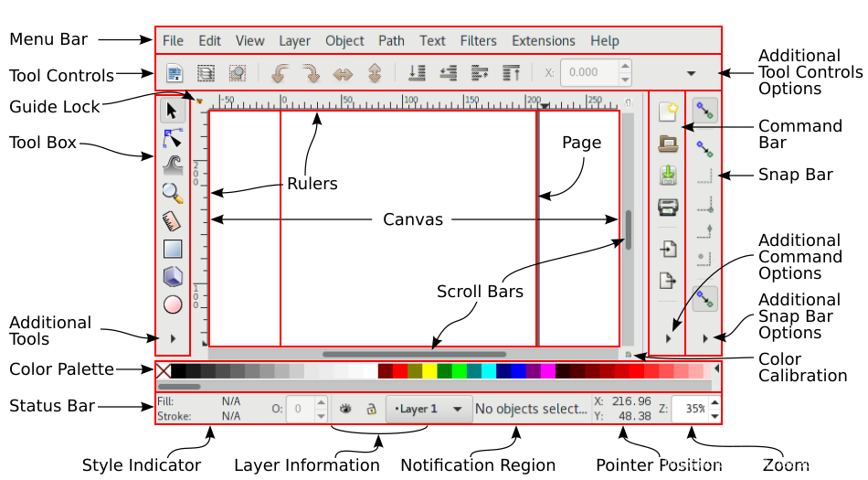This screenshot has height=480, width=868.
Task: Toggle snap bounding boxes button
Action: pyautogui.click(x=704, y=148)
